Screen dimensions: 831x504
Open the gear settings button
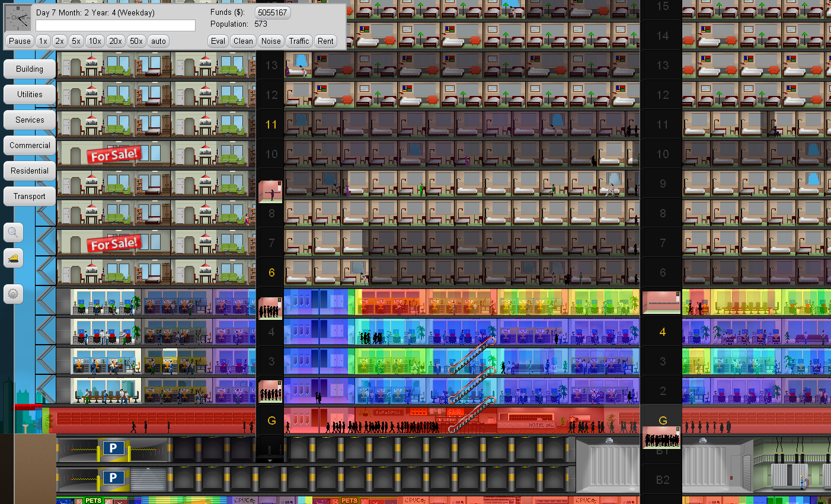(x=13, y=294)
